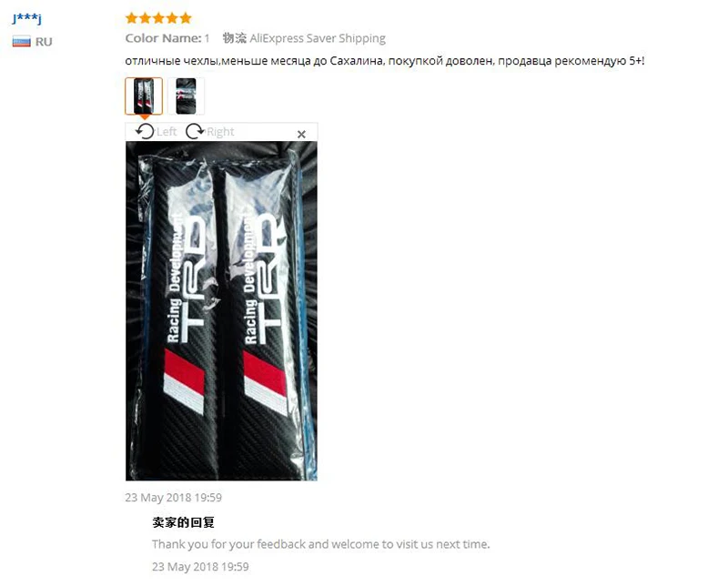This screenshot has width=728, height=586.
Task: Open the second review photo thumbnail
Action: coord(186,96)
